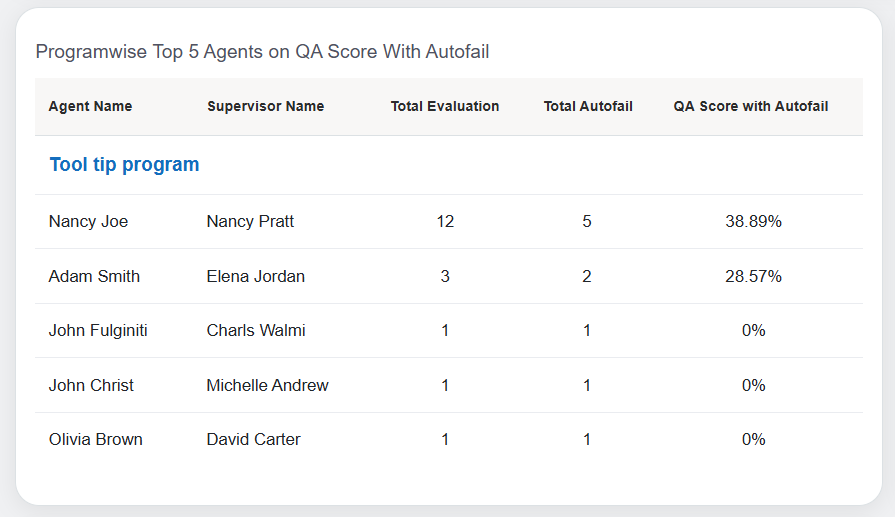The image size is (895, 517).
Task: Select supervisor Michelle Andrew
Action: [x=267, y=385]
